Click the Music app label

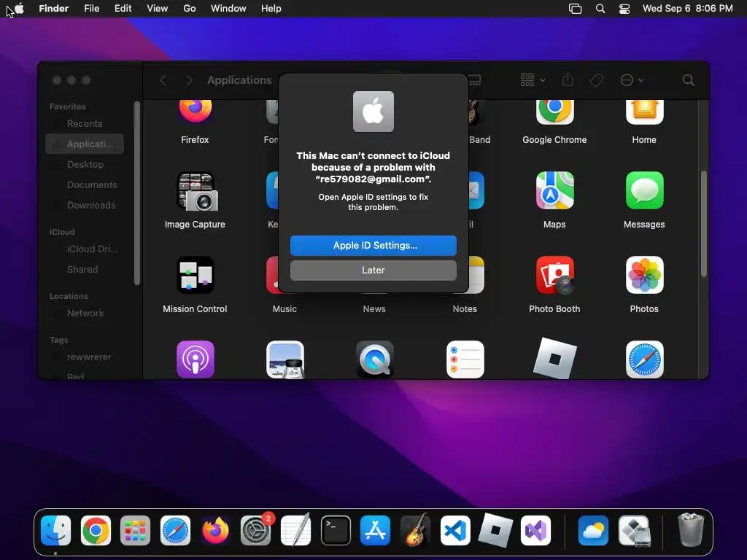point(285,309)
